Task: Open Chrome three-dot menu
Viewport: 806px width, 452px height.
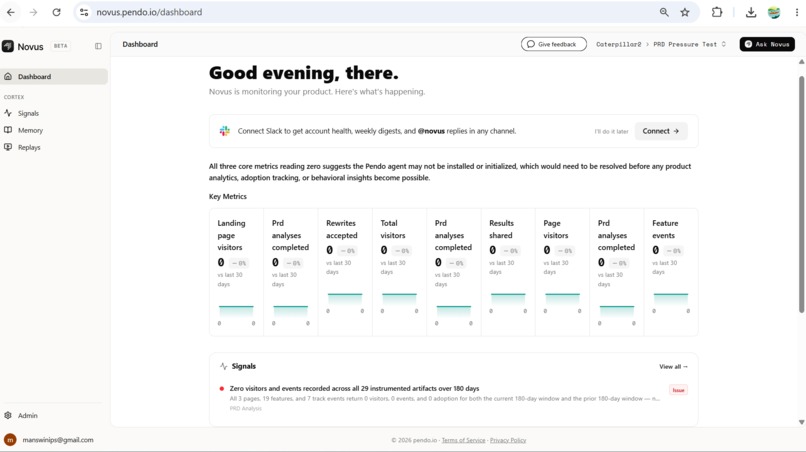Action: (797, 12)
